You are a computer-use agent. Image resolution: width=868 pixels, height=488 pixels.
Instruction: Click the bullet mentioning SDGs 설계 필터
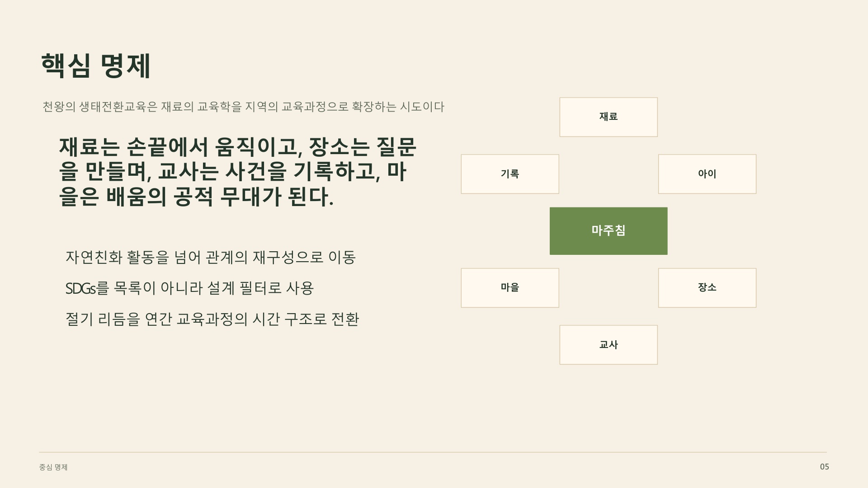190,288
